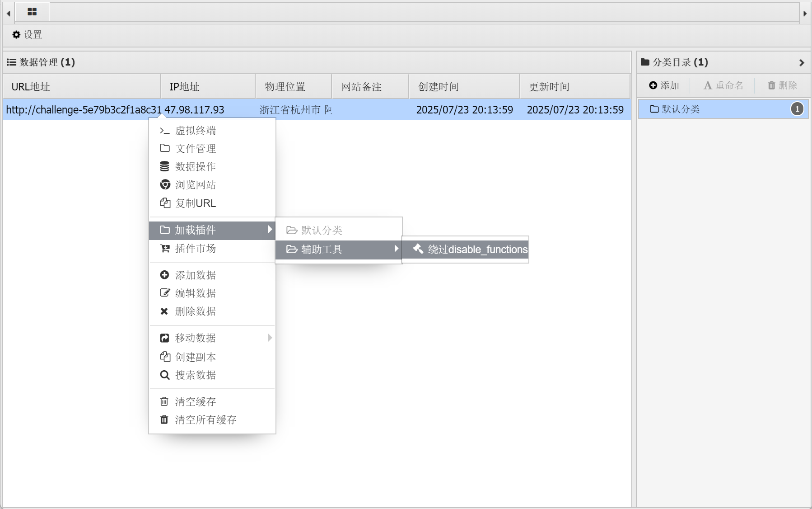The image size is (812, 509).
Task: Expand 加载插件 submenu arrow
Action: click(270, 230)
